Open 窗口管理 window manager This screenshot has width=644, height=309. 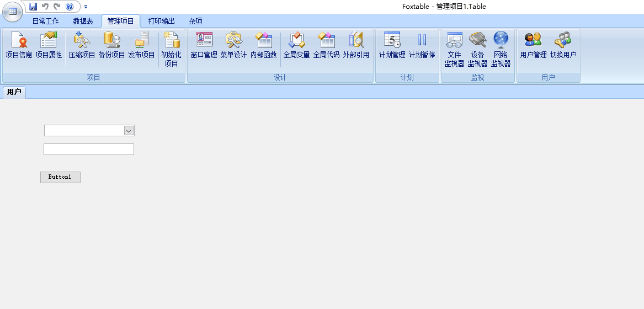tap(204, 45)
